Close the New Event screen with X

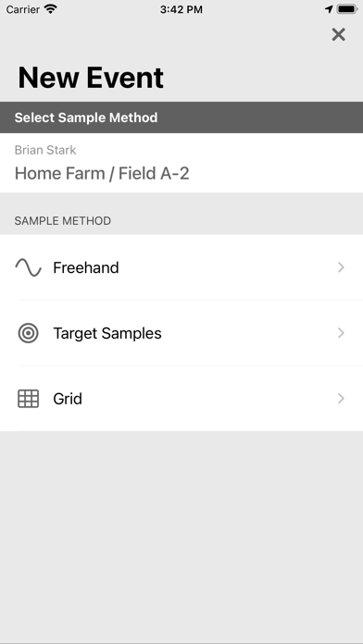click(338, 35)
